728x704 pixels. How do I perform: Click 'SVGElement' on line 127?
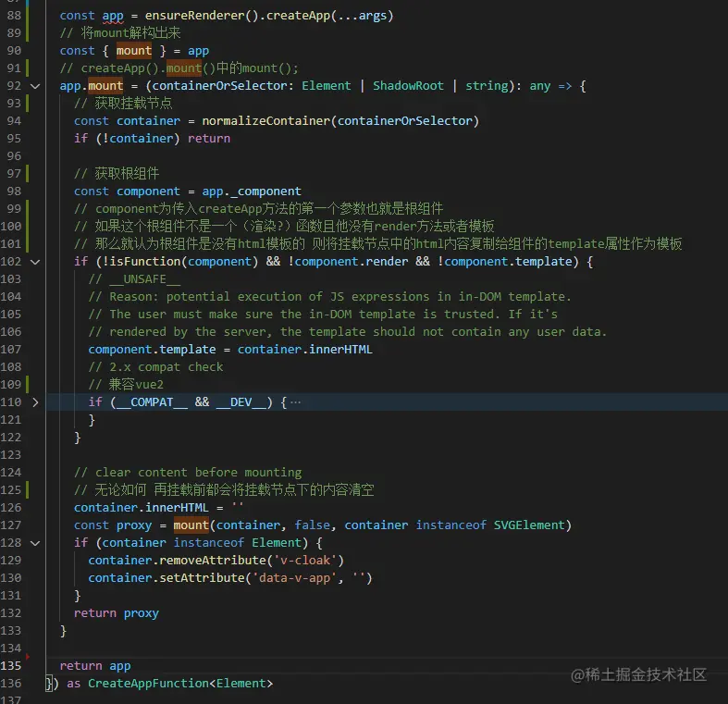(529, 525)
